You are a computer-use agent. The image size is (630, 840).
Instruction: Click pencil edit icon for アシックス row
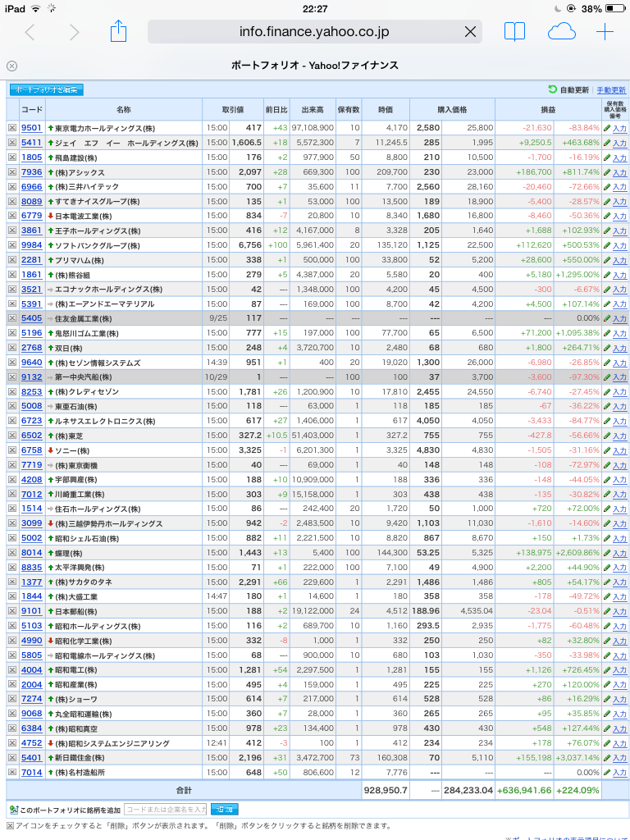(x=607, y=172)
